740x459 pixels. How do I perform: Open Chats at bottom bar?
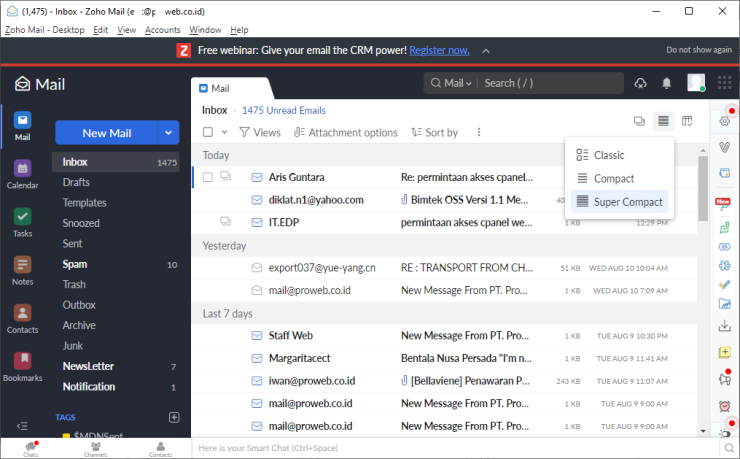31,449
